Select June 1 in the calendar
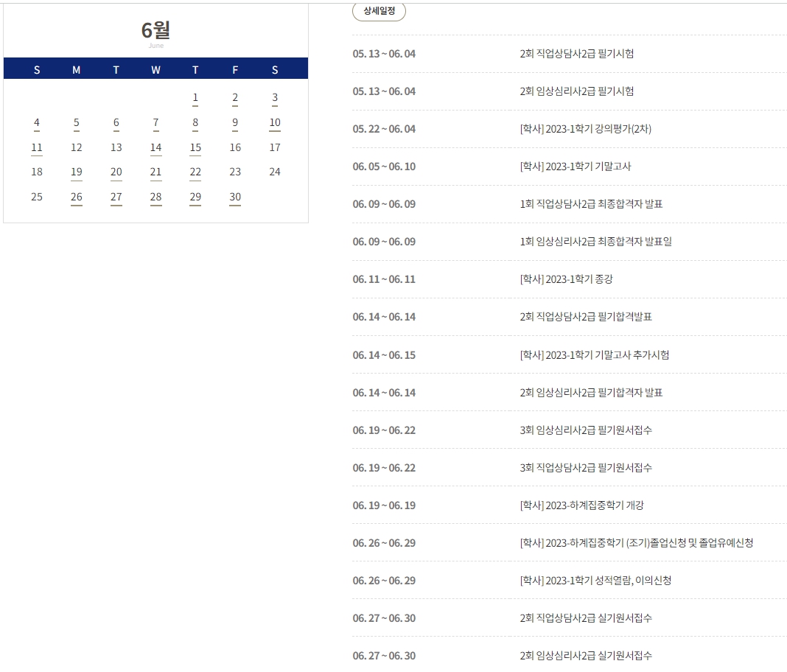 click(x=195, y=98)
